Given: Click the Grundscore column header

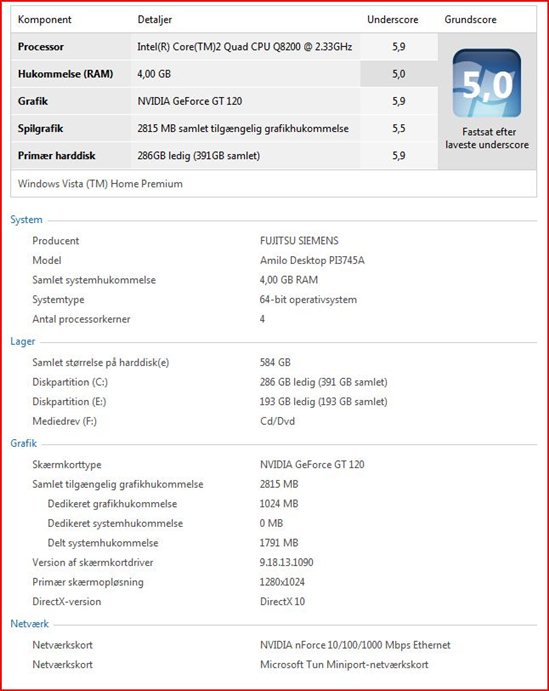Looking at the screenshot, I should pos(470,19).
